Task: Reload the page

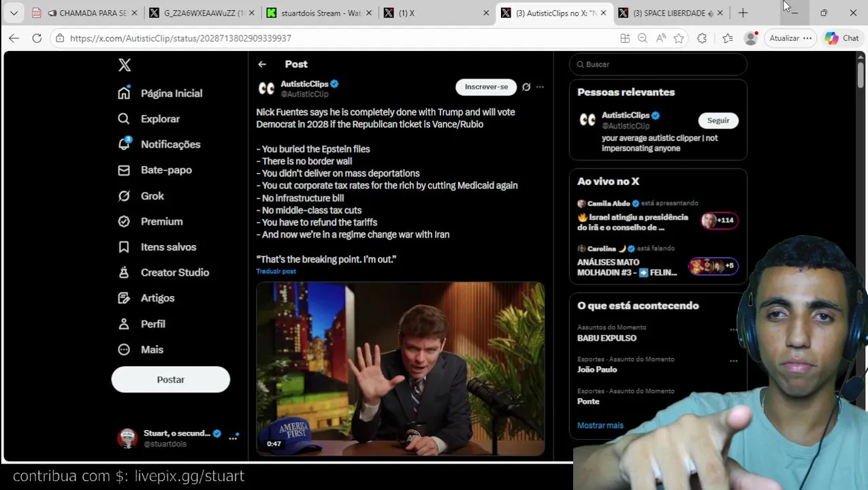Action: (37, 38)
